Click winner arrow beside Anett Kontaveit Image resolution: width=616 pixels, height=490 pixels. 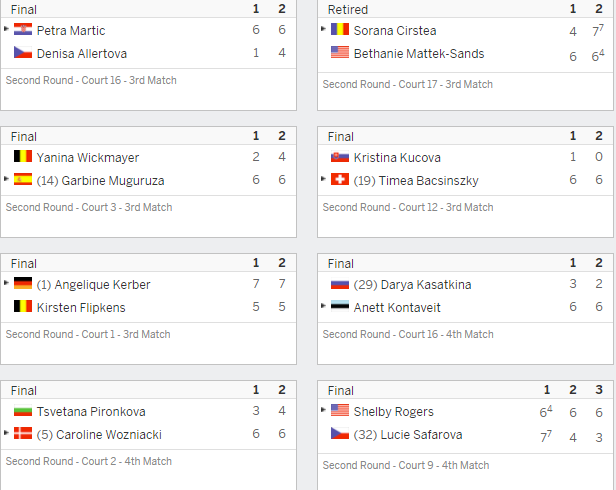pos(323,305)
